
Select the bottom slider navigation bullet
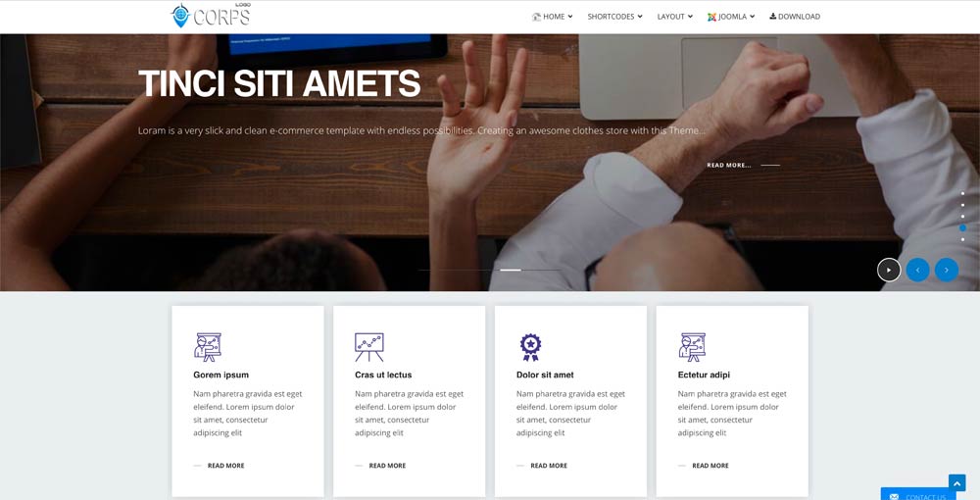(x=962, y=239)
